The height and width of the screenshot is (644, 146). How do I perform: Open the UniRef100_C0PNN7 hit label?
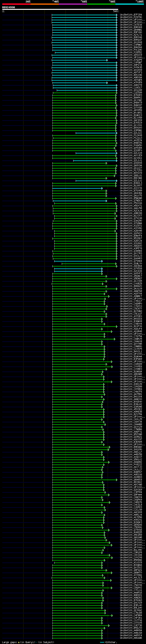click(131, 45)
